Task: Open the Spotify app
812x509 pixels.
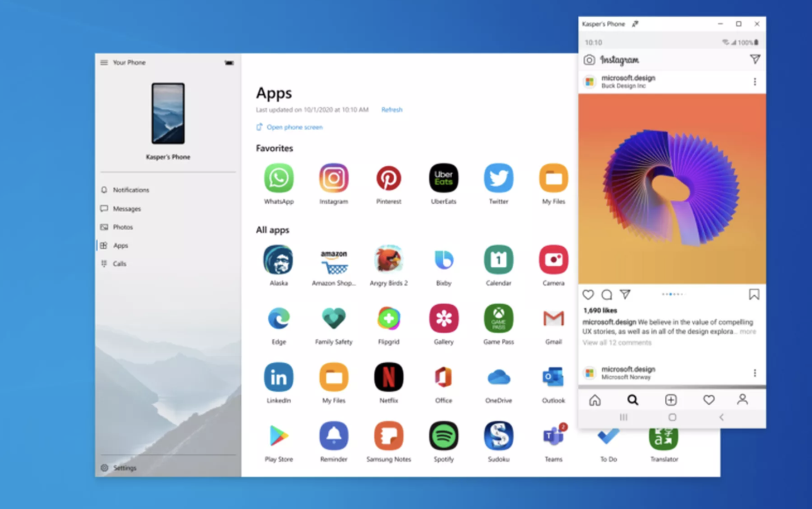Action: (x=443, y=436)
